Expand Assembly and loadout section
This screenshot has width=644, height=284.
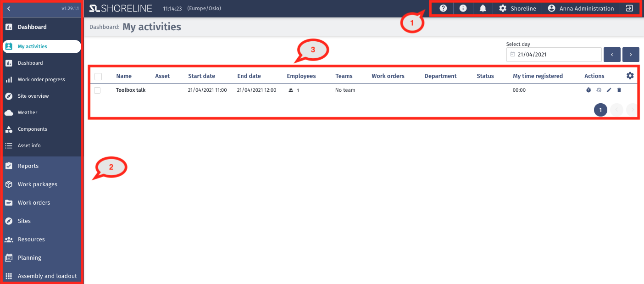click(x=42, y=276)
